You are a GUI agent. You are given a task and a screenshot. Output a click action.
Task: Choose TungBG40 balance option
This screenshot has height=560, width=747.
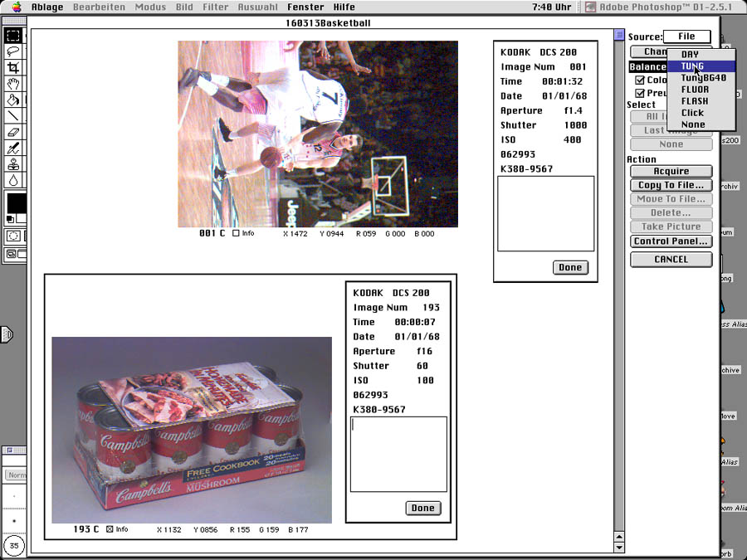point(701,78)
